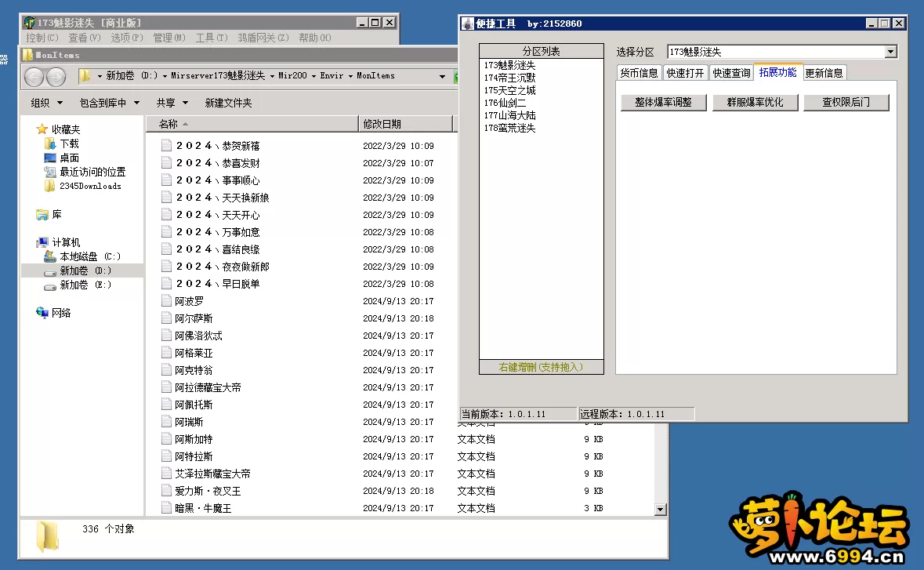The width and height of the screenshot is (924, 570).
Task: Click the Forward navigation arrow in Explorer
Action: click(x=56, y=77)
